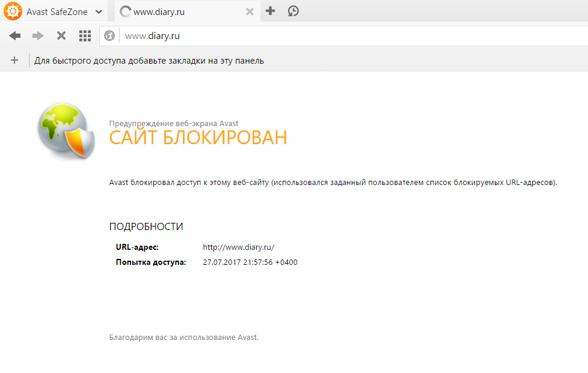This screenshot has height=373, width=588.
Task: Click the access attempt timestamp value
Action: 250,262
